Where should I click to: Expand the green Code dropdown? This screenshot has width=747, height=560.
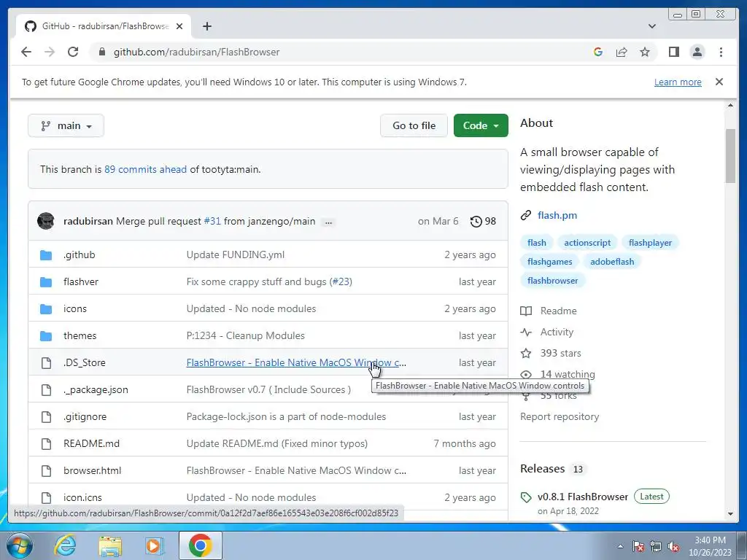[481, 125]
